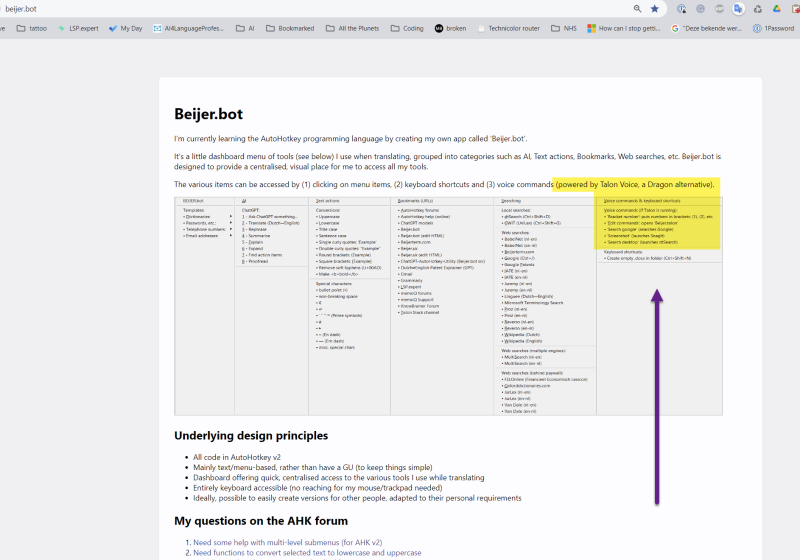Open 'Need functions to convert selected text' link
Screen dimensions: 800x560
307,552
